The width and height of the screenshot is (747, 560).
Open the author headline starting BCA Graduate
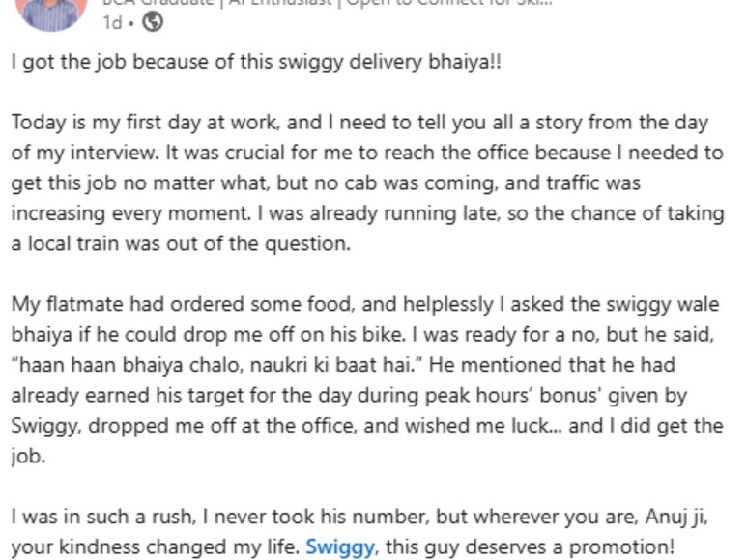coord(328,2)
